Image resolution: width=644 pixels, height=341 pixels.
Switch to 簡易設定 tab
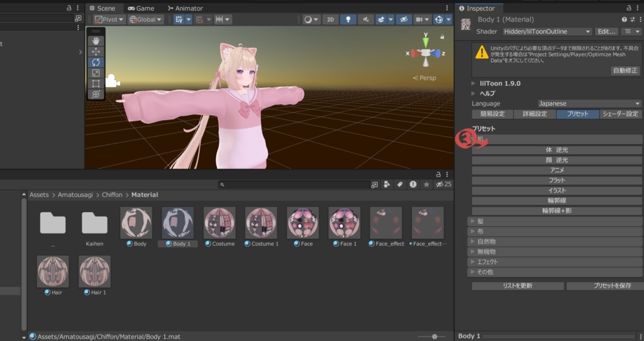click(492, 114)
